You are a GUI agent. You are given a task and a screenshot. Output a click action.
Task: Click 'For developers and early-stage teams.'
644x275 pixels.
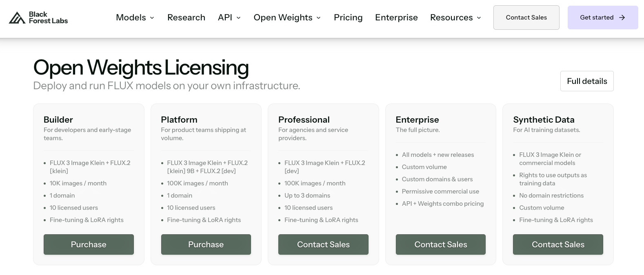tap(87, 134)
